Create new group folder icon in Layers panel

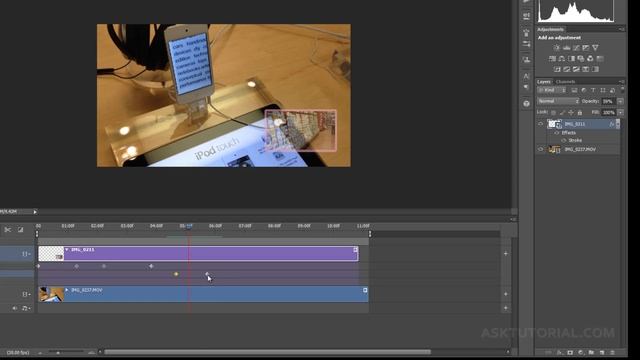[x=591, y=352]
